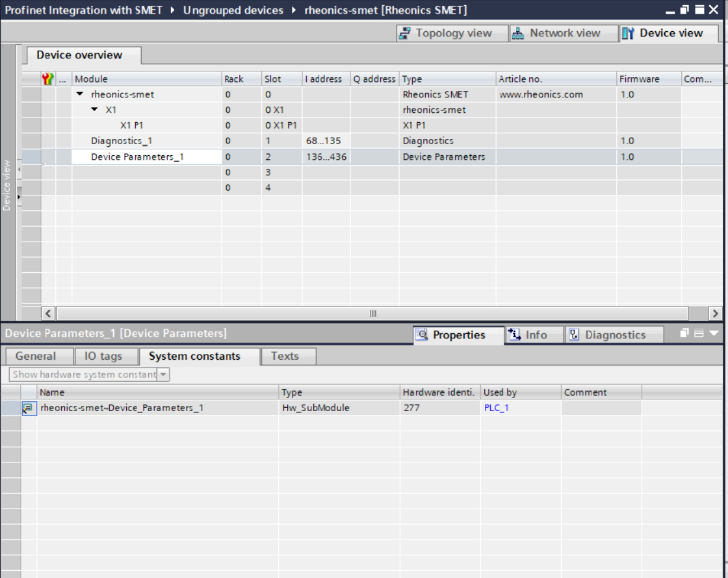Image resolution: width=728 pixels, height=578 pixels.
Task: Switch to Network view tab
Action: pos(564,33)
